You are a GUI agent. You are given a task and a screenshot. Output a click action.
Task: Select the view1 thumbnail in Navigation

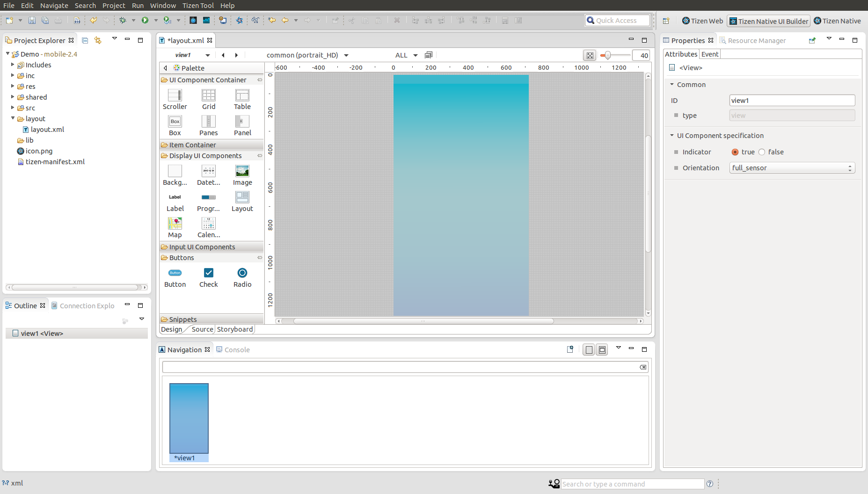[x=189, y=418]
